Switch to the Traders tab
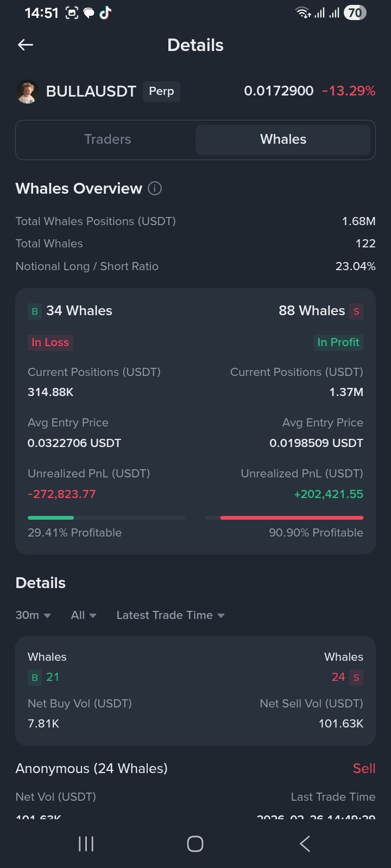 pos(108,139)
